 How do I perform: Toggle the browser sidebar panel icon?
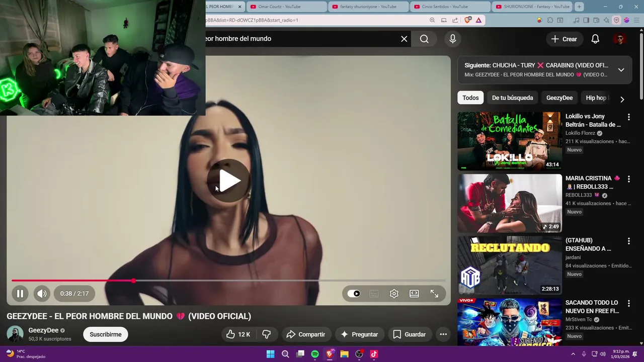(587, 20)
